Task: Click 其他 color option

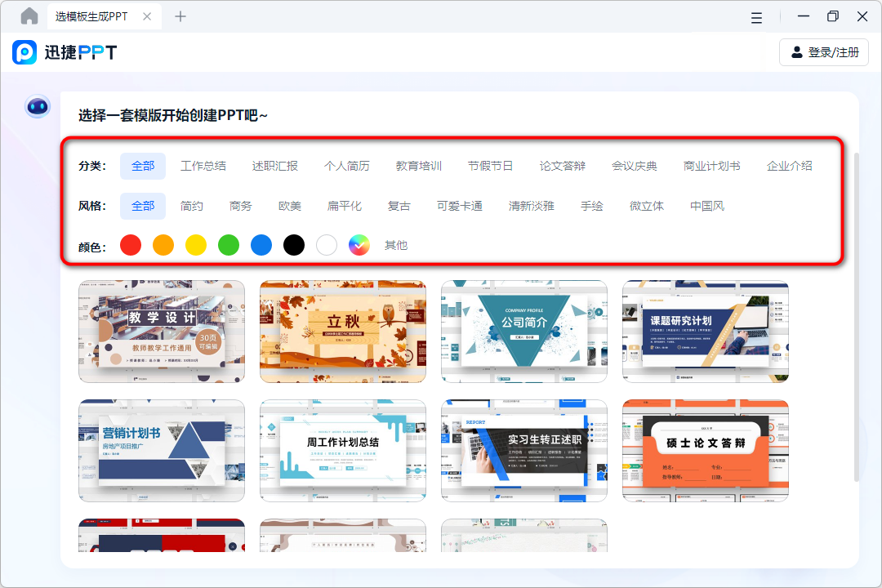Action: (x=396, y=245)
